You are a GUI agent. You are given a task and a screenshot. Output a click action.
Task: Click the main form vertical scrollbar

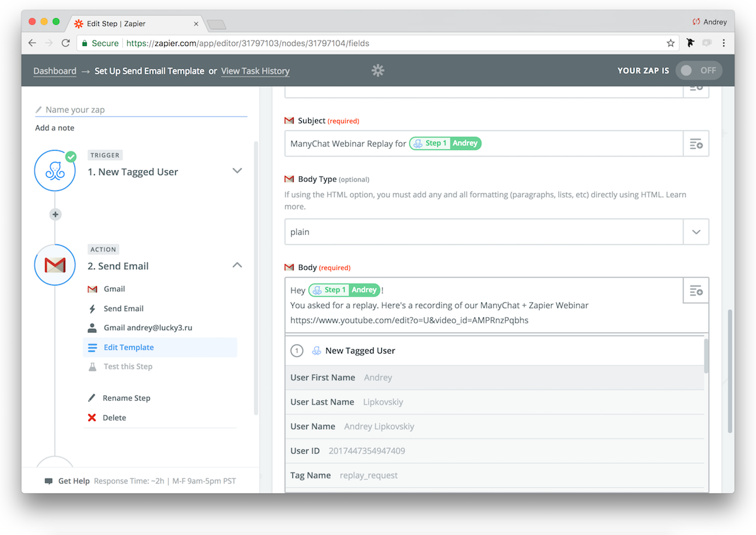[730, 371]
